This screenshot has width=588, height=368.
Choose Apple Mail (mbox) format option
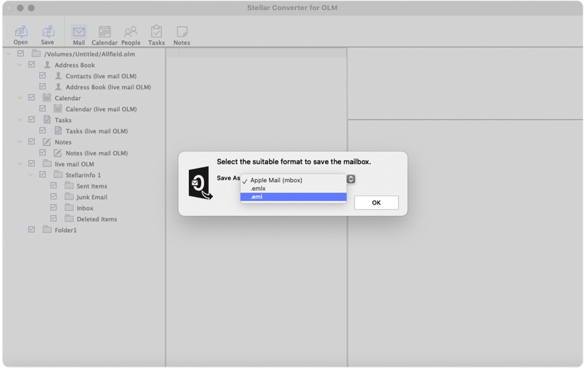click(293, 180)
